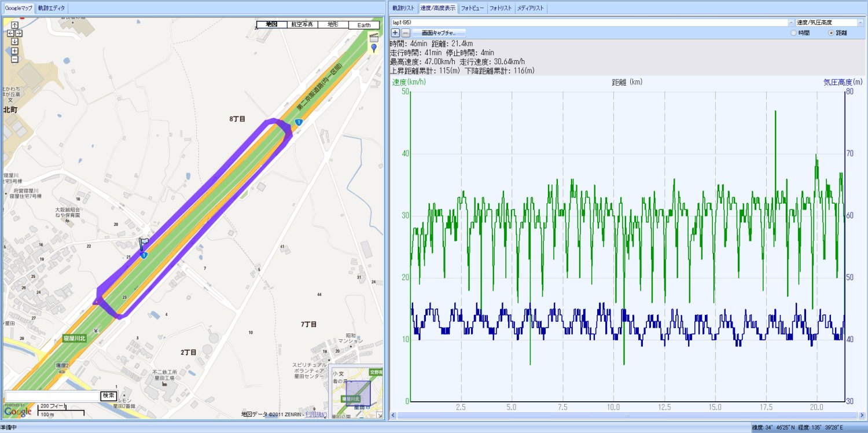Image resolution: width=868 pixels, height=433 pixels.
Task: Zoom in the Google map
Action: tap(14, 51)
